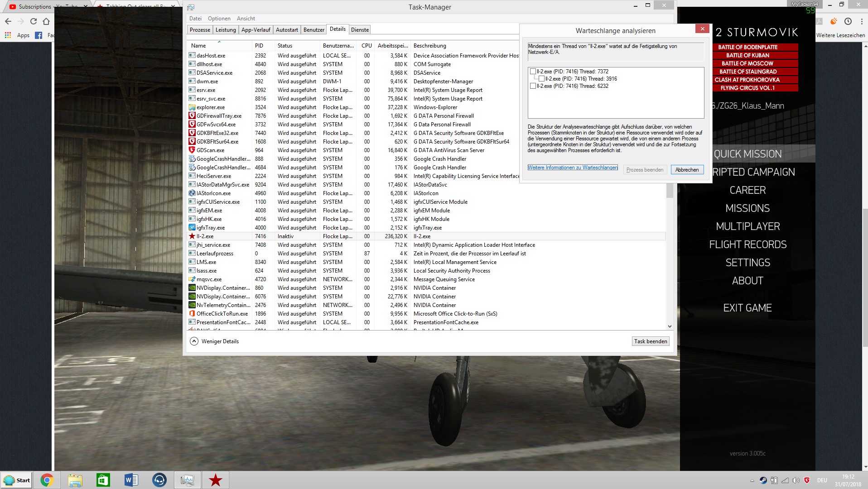This screenshot has height=489, width=868.
Task: Open Weitere Informationen zu Warteschlangen link
Action: 573,168
